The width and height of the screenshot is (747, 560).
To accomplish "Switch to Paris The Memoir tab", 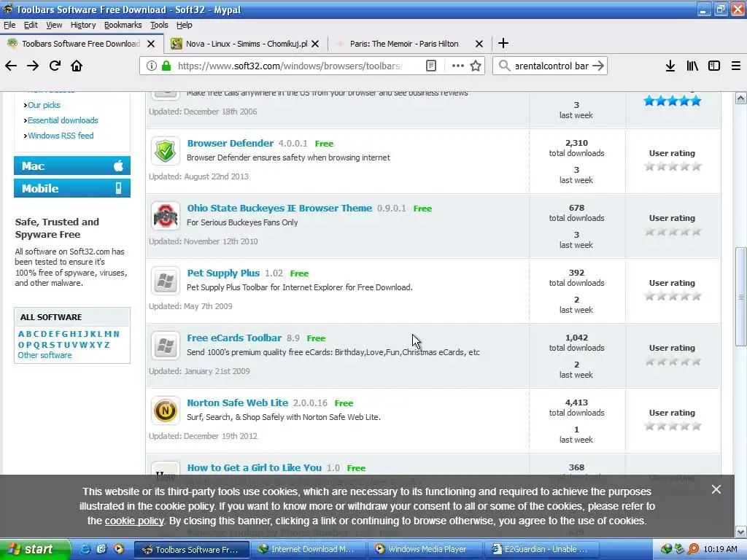I will [x=409, y=44].
